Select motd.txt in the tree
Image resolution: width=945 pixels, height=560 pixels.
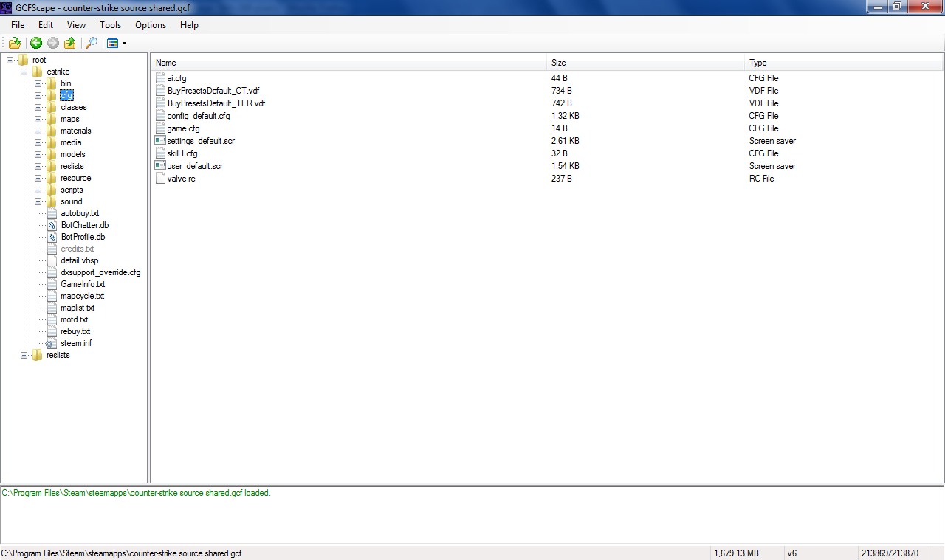(75, 319)
